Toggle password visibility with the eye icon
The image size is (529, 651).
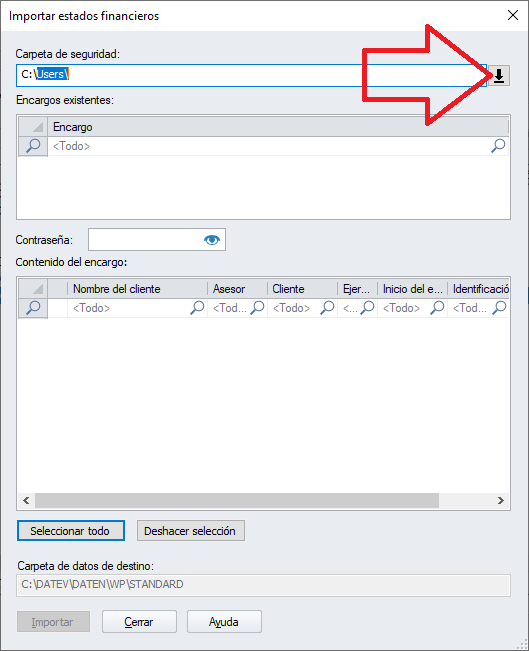[x=212, y=240]
